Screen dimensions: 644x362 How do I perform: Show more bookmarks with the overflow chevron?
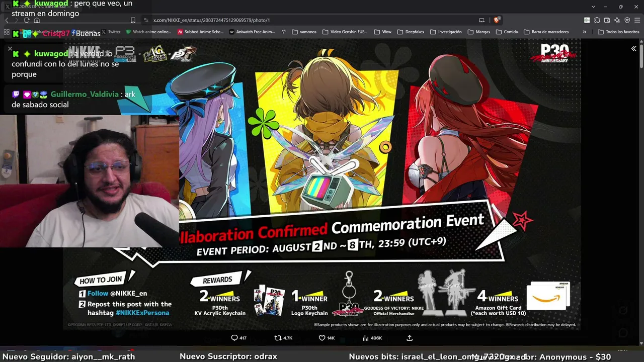(x=584, y=32)
